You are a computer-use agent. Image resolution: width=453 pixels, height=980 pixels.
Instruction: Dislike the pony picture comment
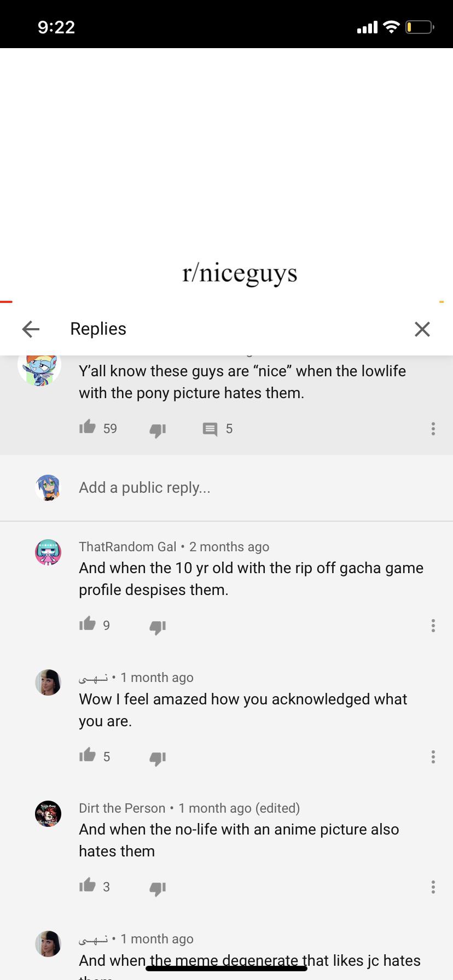pos(158,430)
